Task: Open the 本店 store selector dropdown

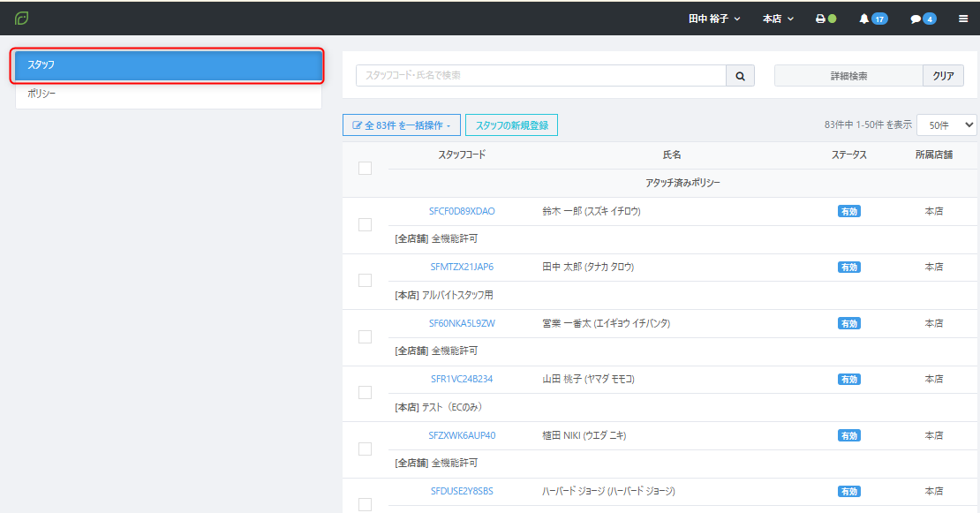Action: [778, 19]
